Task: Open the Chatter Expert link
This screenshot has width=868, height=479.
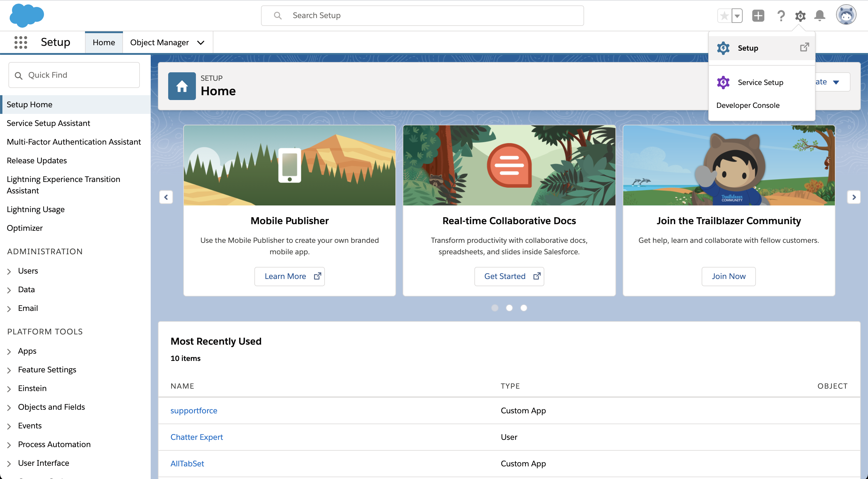Action: [197, 437]
